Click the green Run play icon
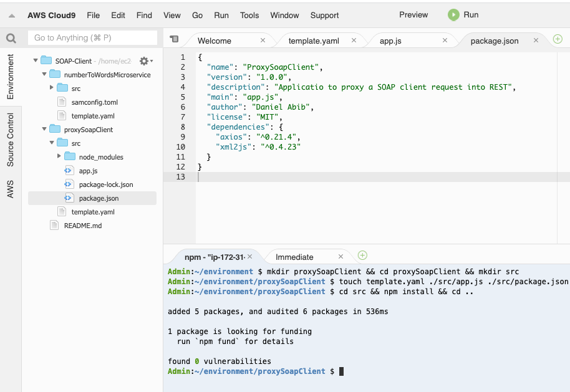This screenshot has width=570, height=392. pos(453,15)
